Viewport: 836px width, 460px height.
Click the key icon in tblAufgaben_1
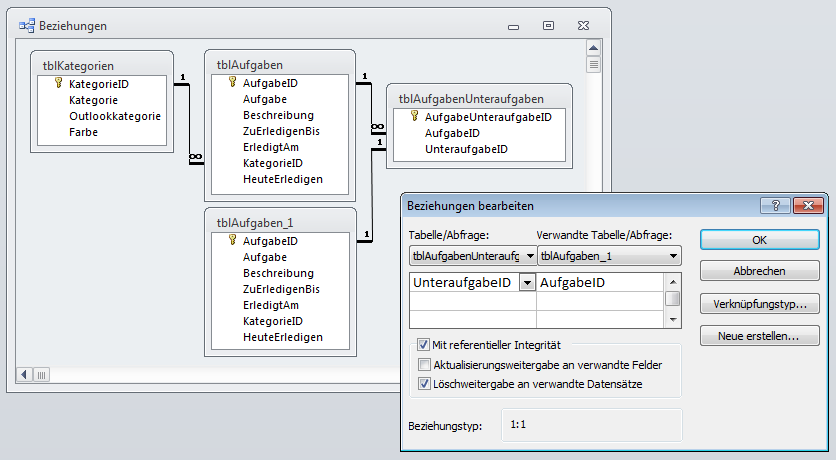[x=233, y=241]
